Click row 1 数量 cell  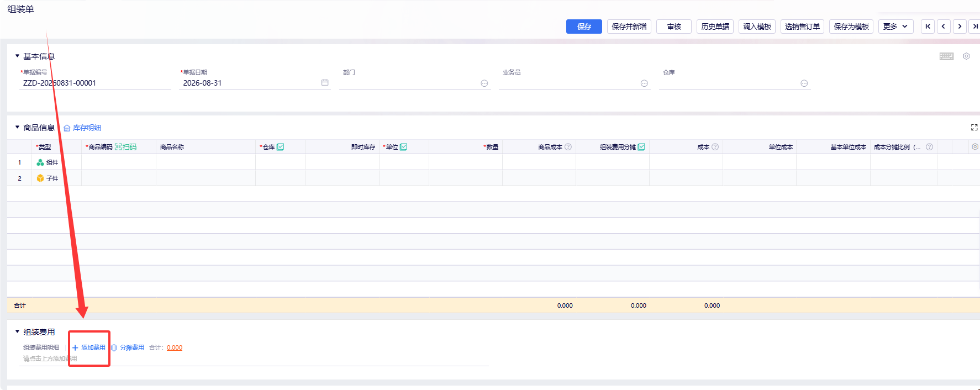pyautogui.click(x=466, y=162)
